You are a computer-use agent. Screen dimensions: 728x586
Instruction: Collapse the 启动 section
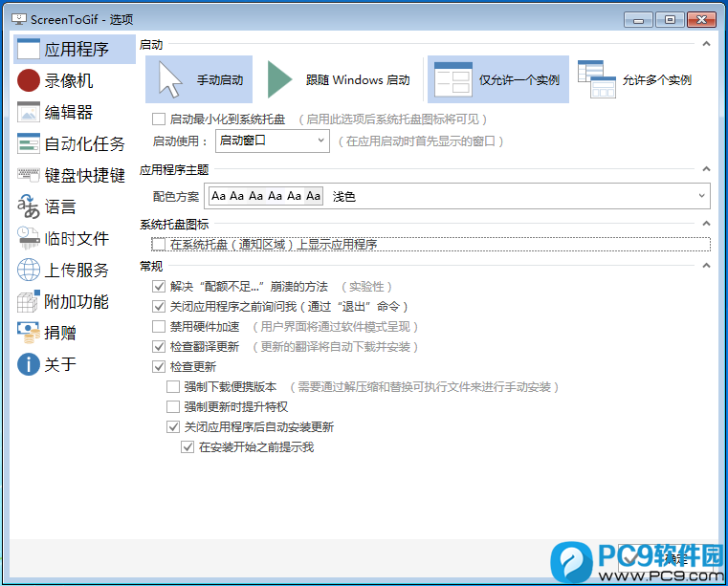(x=706, y=44)
